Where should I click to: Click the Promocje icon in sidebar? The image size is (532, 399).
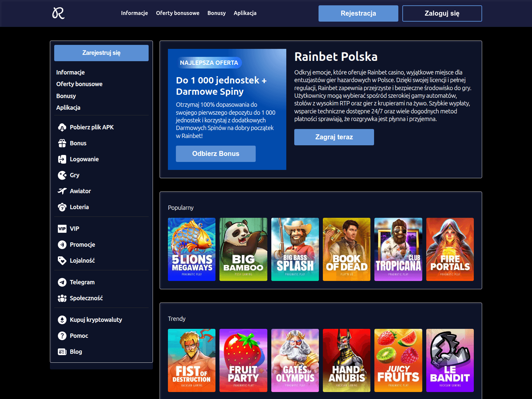(62, 245)
